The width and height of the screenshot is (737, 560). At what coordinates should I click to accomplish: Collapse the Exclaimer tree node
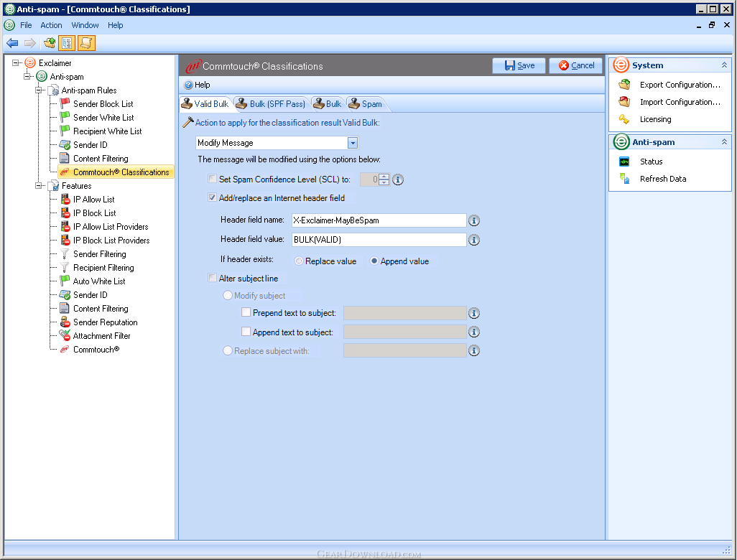coord(16,62)
